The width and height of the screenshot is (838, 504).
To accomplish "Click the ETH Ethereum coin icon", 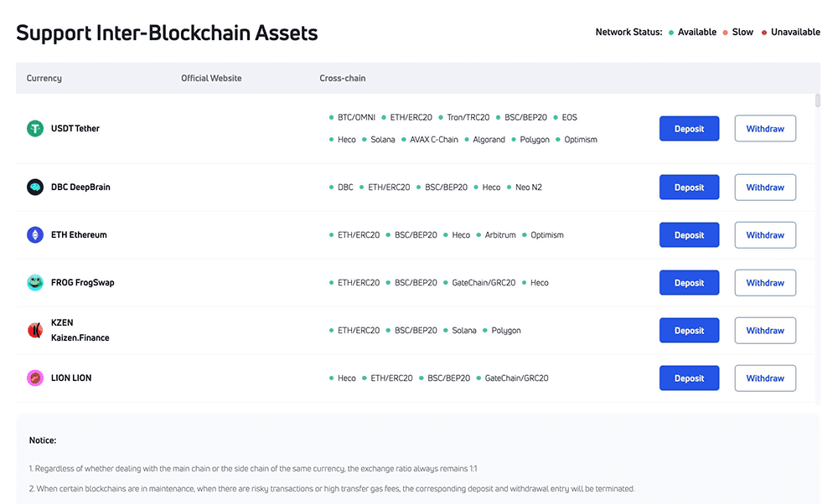I will click(35, 234).
